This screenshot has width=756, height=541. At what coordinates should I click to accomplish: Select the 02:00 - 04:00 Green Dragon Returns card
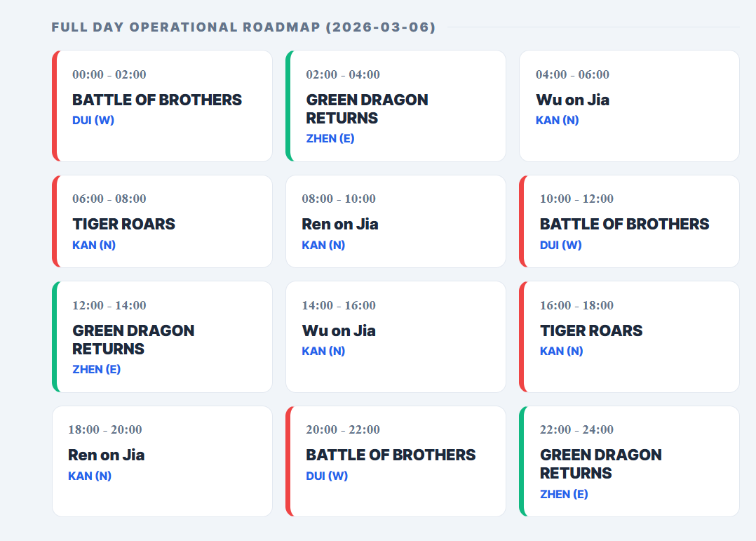396,106
